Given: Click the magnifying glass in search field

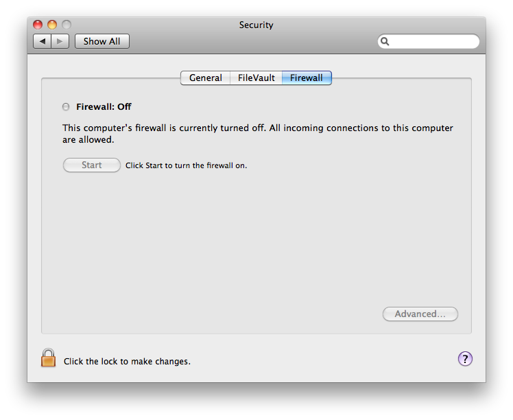Looking at the screenshot, I should [x=385, y=42].
